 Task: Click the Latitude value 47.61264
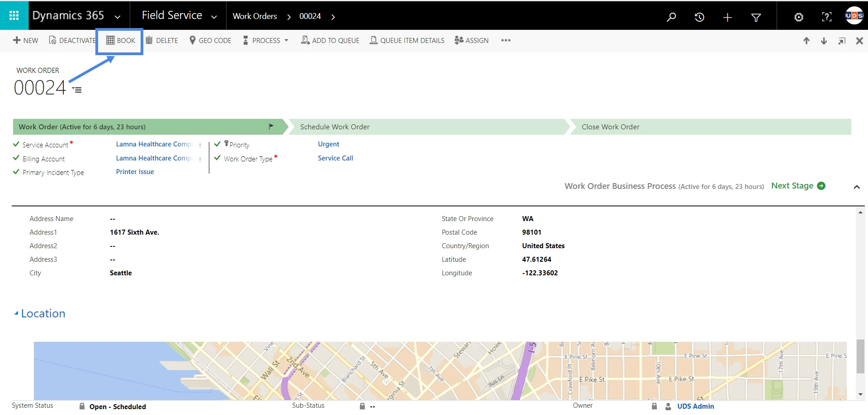(x=537, y=259)
